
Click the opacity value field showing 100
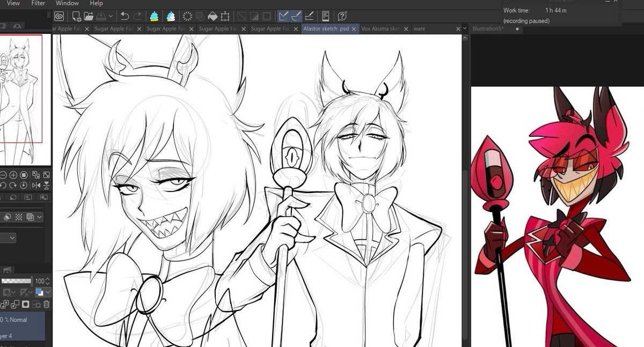point(39,281)
